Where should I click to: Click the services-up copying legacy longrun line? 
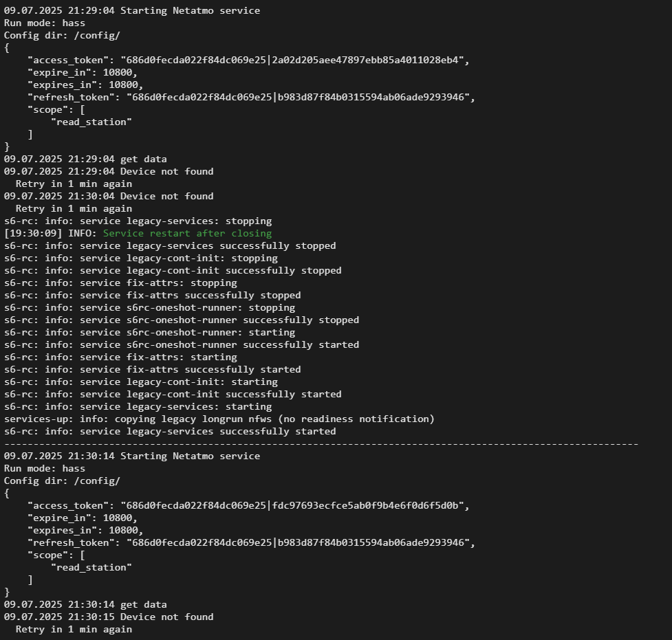tap(219, 419)
